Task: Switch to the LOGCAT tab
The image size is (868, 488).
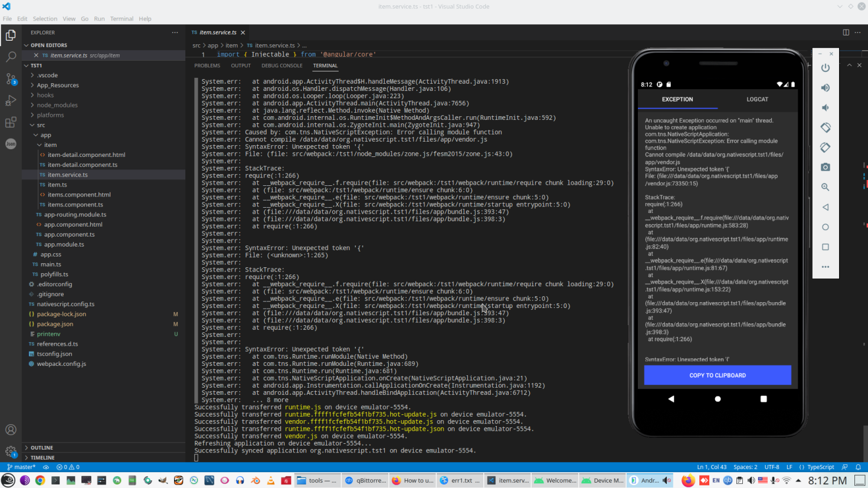Action: [758, 99]
